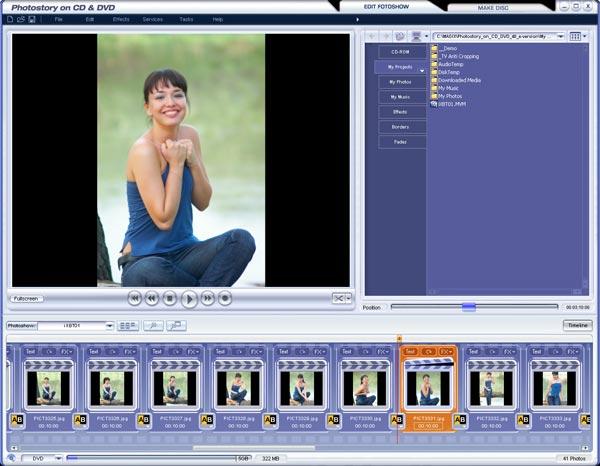Screen dimensions: 600x466
Task: Click the duration field of the orange selected slide
Action: (428, 425)
